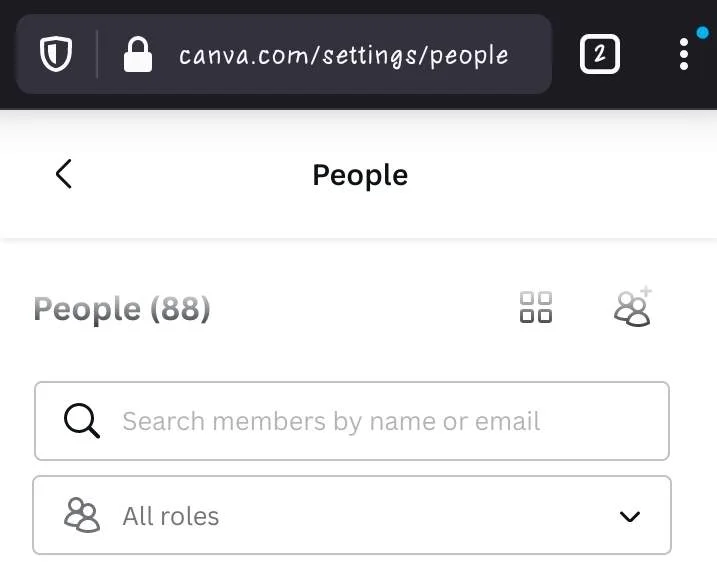
Task: Select the canva.com/settings/people URL text
Action: point(343,56)
